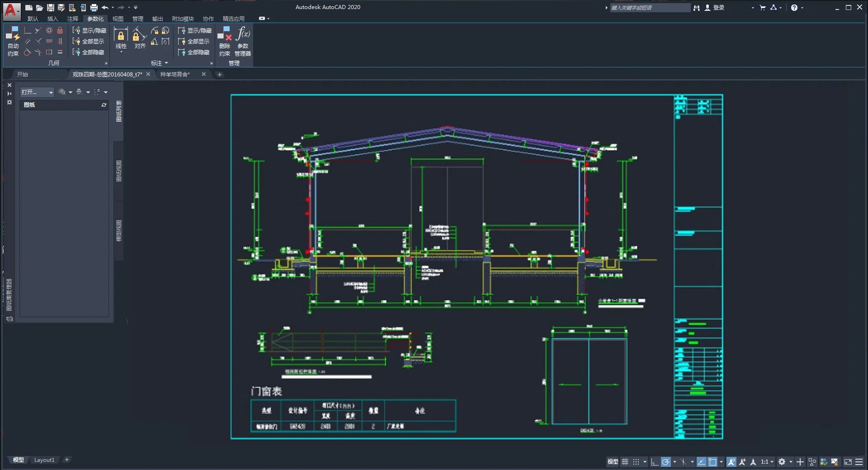Select the symmetric constraint icon
The image size is (868, 470).
point(49,52)
